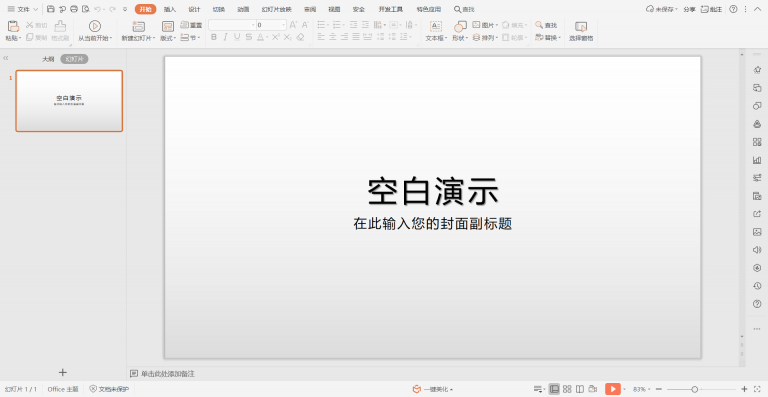Switch to slide sorter grid view
Screen dimensions: 768x397
click(x=567, y=389)
